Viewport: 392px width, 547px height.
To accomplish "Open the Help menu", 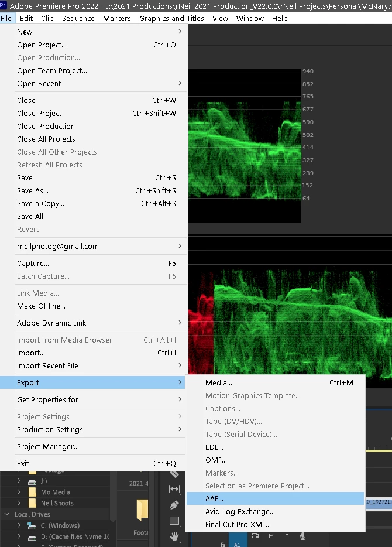I will point(280,19).
